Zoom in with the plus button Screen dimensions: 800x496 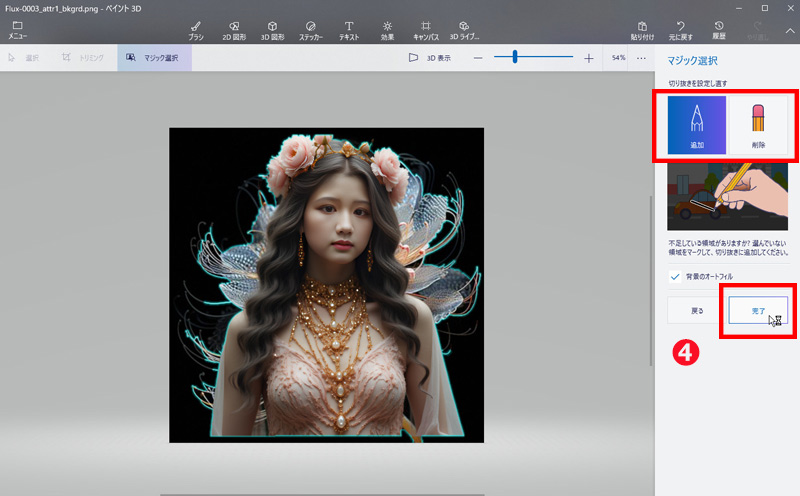[588, 58]
